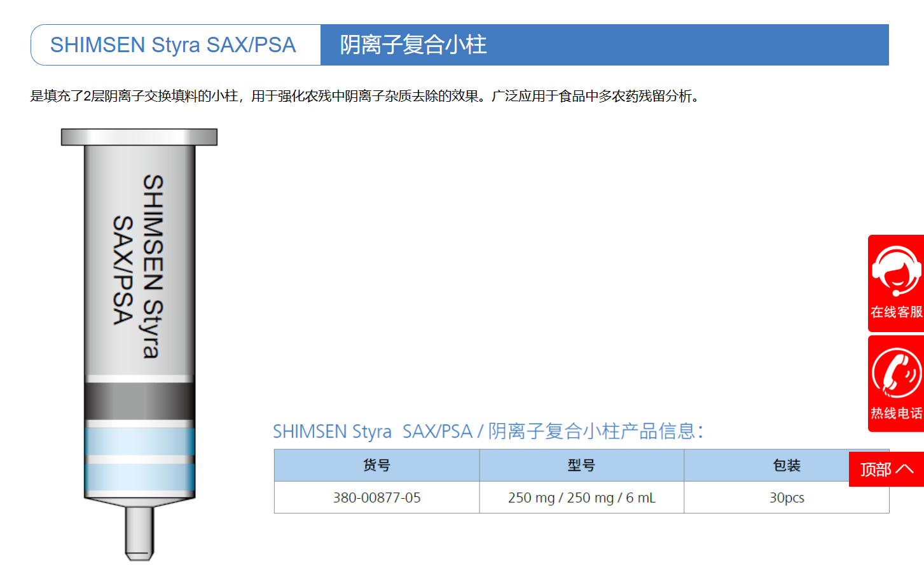Click the SHIMSEN Styra label on the cartridge
This screenshot has width=924, height=565.
tap(153, 266)
